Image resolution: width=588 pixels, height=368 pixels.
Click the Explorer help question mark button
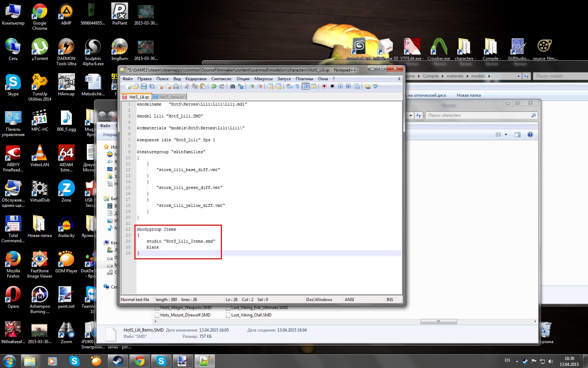(530, 135)
